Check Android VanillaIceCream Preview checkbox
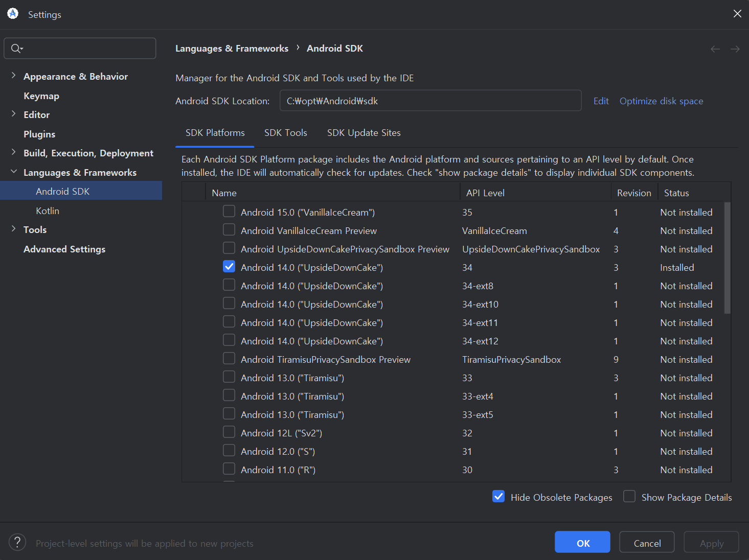The width and height of the screenshot is (749, 560). [x=229, y=229]
